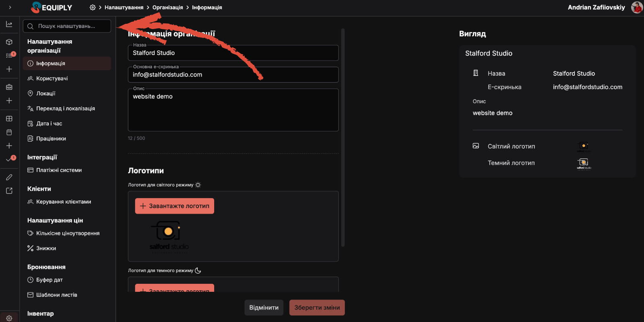Click the Відмінити button
Screen dimensions: 644x322
(264, 308)
